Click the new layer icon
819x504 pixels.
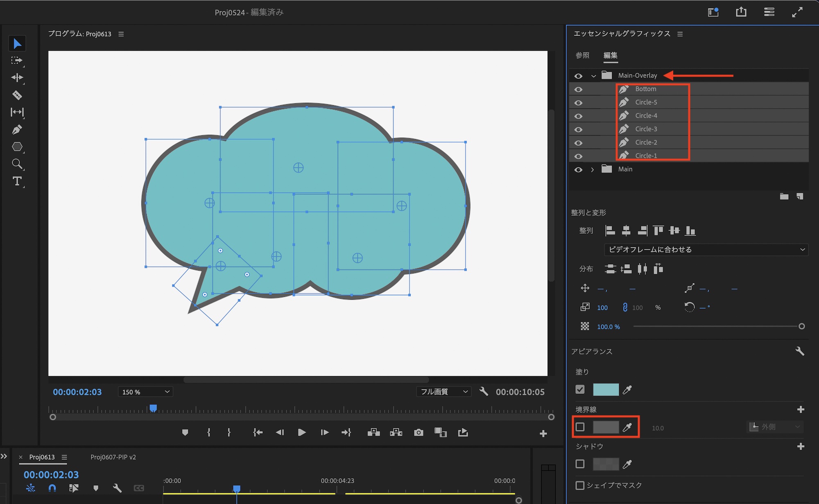click(x=799, y=197)
